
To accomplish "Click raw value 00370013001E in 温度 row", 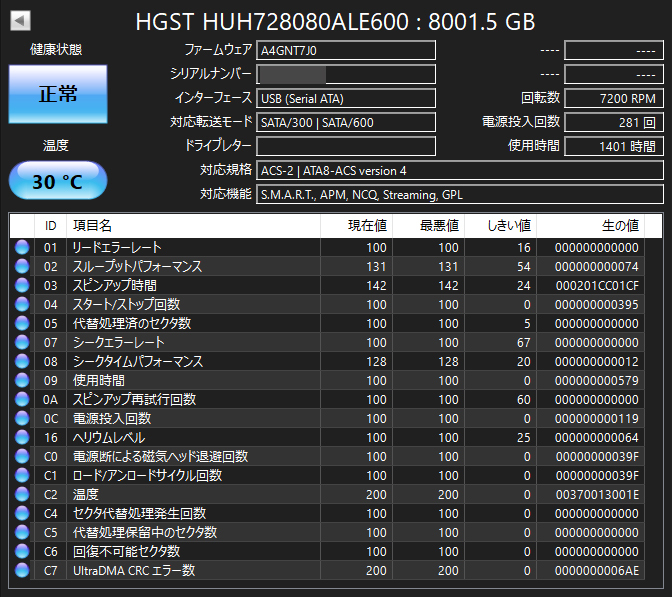I will tap(597, 495).
